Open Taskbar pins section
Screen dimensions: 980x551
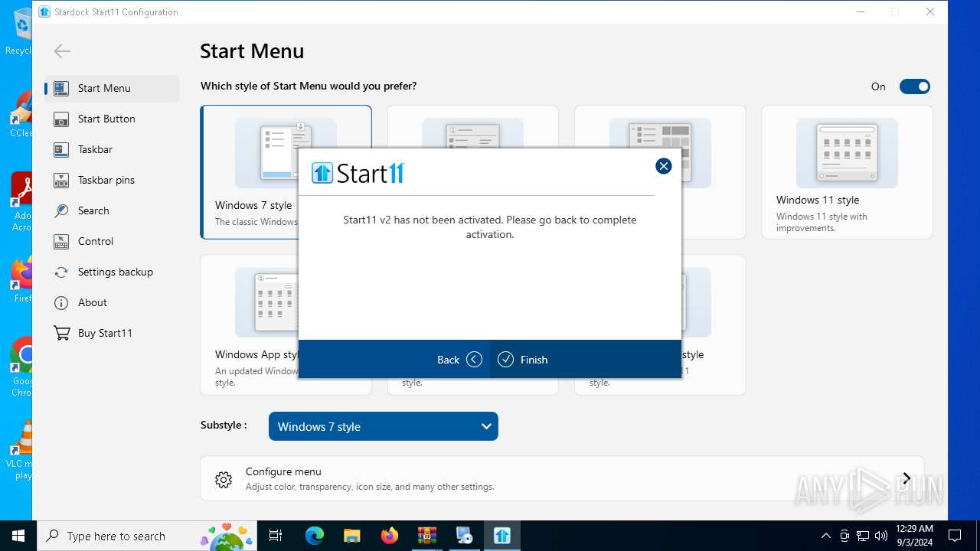pos(112,180)
